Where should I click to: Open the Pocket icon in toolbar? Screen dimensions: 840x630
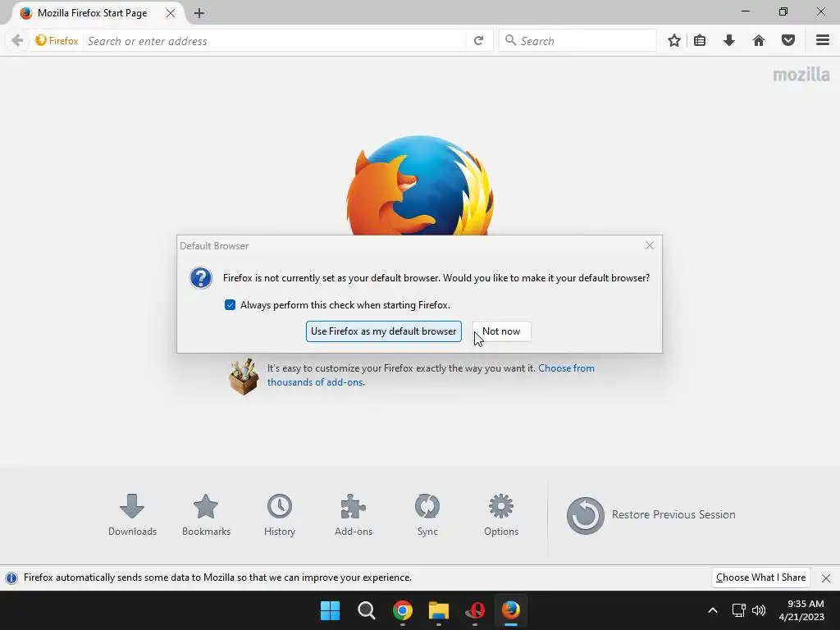click(x=788, y=41)
